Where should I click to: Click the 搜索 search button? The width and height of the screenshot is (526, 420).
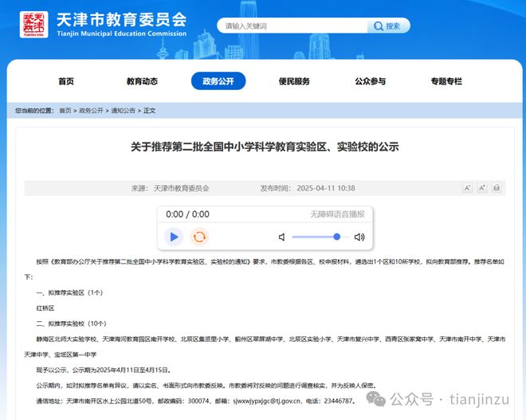click(x=388, y=26)
